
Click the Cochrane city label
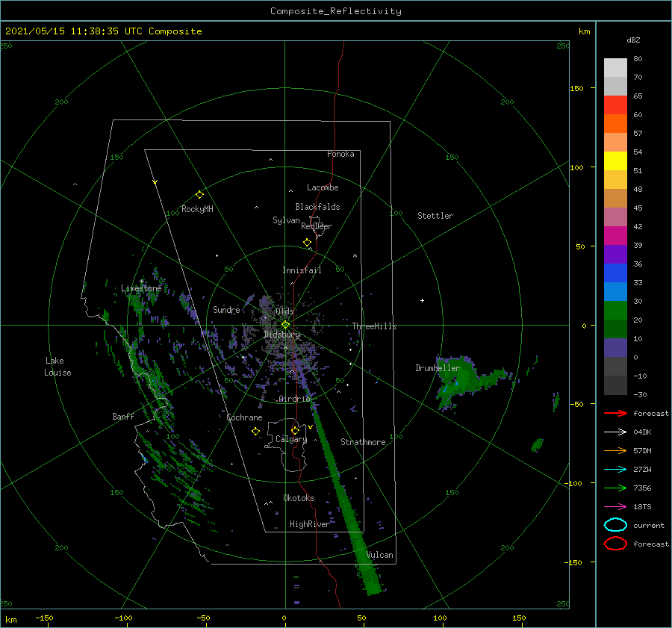tap(244, 417)
